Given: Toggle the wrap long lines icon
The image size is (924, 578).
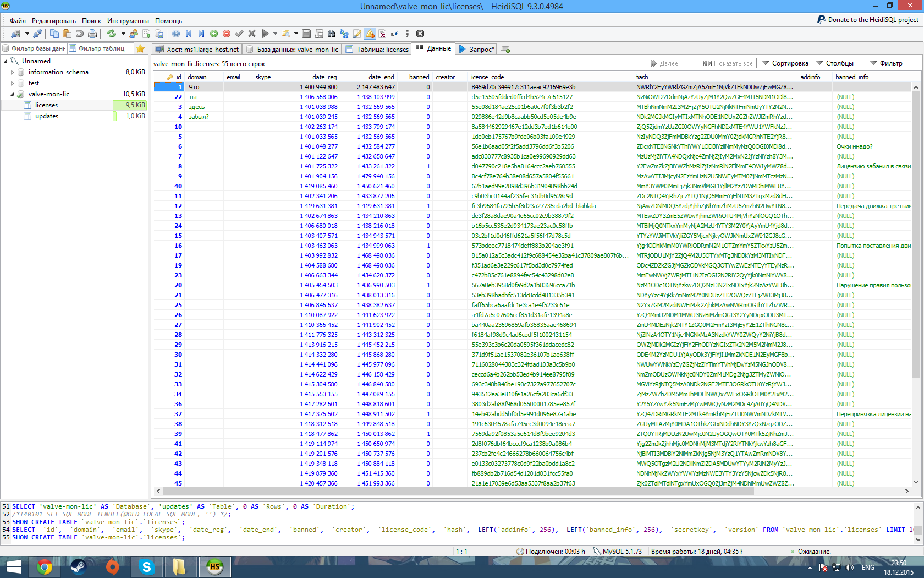Looking at the screenshot, I should [x=395, y=34].
